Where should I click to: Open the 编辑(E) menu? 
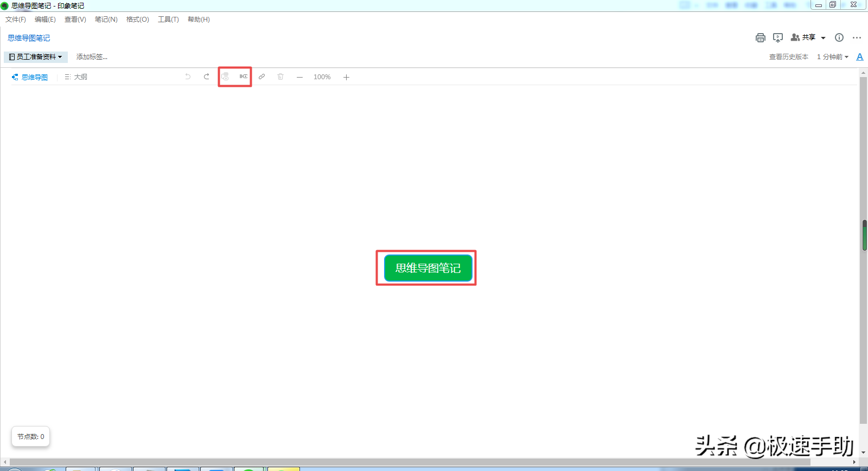tap(45, 20)
